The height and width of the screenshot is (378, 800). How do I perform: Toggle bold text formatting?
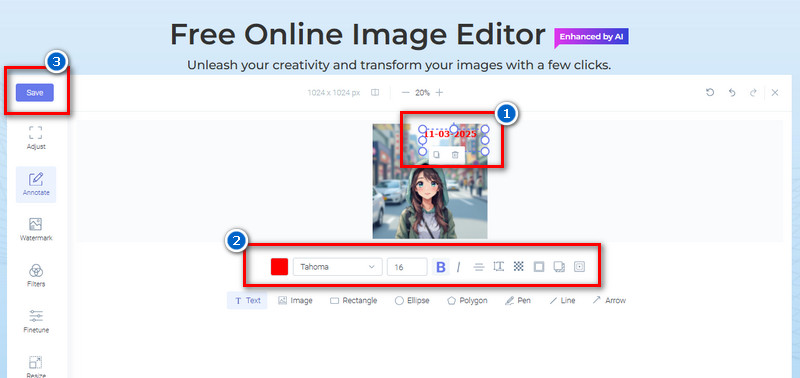(x=441, y=267)
